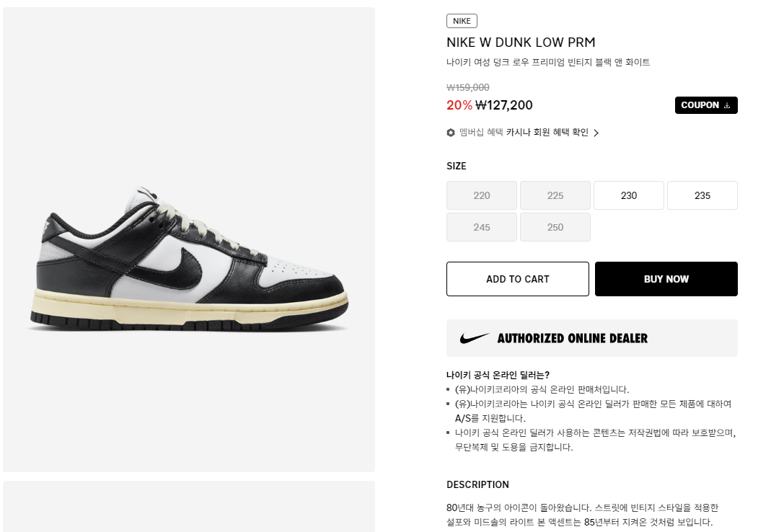Screen dimensions: 771x532
Task: Choose size 225 option
Action: [555, 195]
